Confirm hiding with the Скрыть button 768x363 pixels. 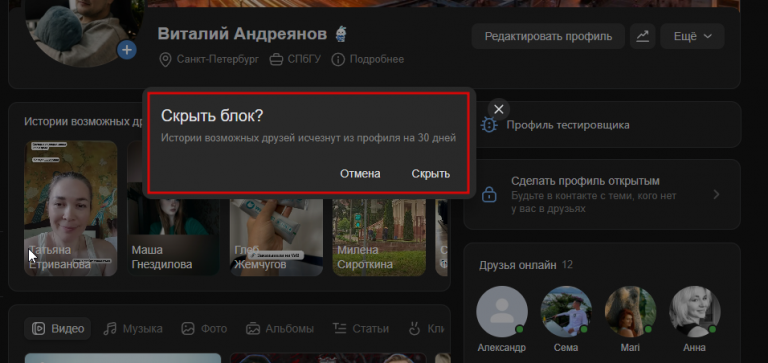click(431, 174)
